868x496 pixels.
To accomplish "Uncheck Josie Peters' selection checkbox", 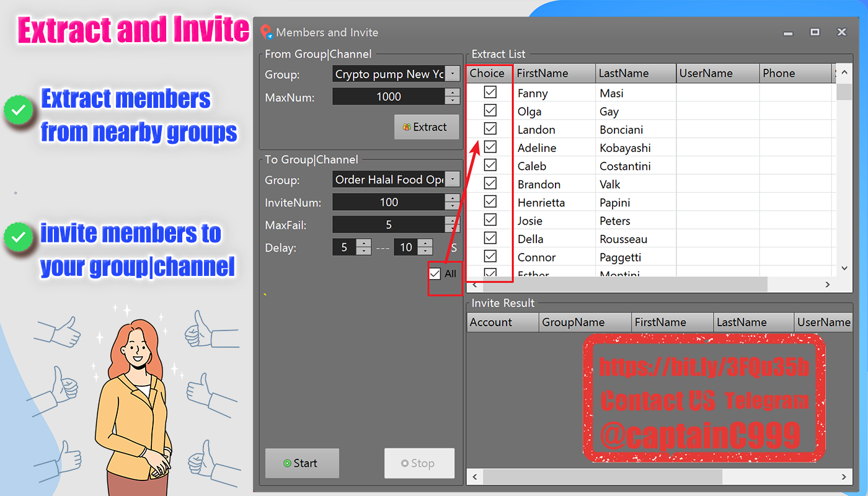I will [490, 219].
